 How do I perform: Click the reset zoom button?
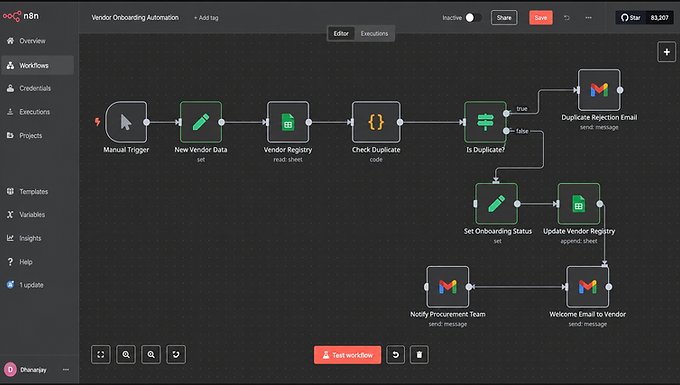pos(176,355)
